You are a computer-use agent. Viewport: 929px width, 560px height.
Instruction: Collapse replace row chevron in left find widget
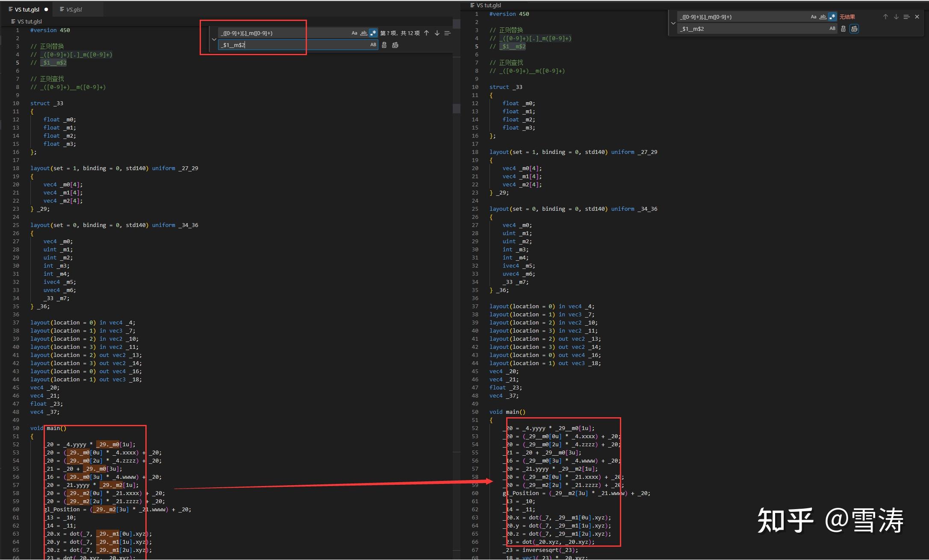tap(214, 39)
